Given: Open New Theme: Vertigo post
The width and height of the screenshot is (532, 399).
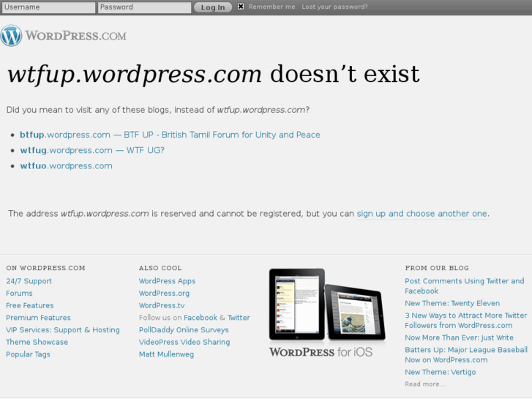Looking at the screenshot, I should [441, 372].
